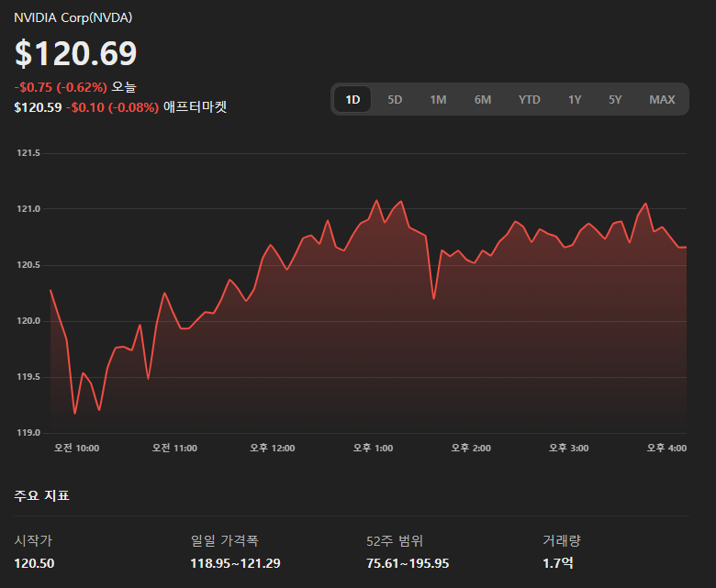Screen dimensions: 716x588
Task: Show the 1Y chart range
Action: pyautogui.click(x=575, y=99)
